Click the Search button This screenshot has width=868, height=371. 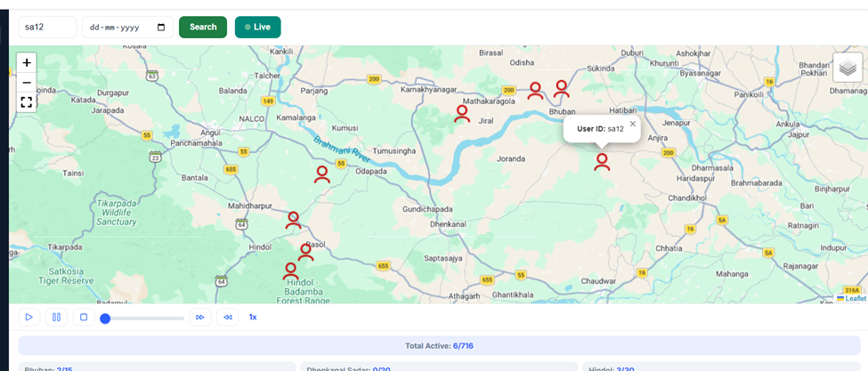[x=203, y=27]
